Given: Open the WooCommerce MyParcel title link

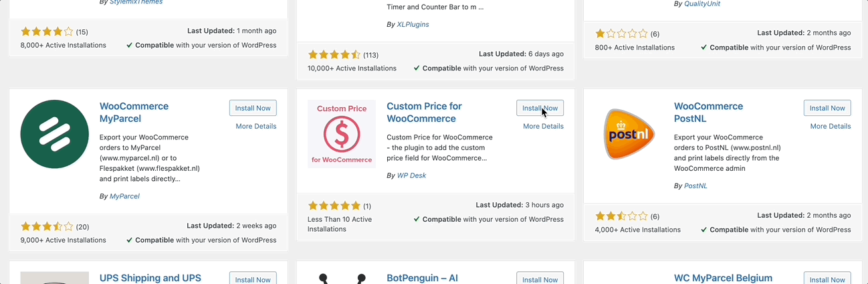Looking at the screenshot, I should click(x=134, y=113).
